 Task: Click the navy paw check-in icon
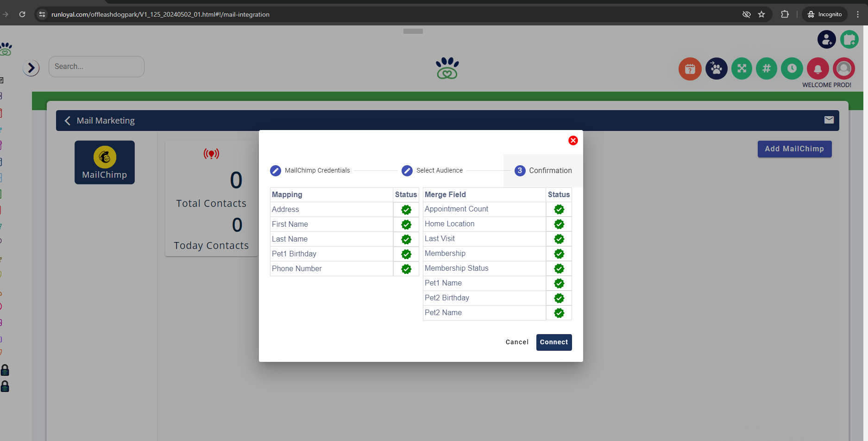717,69
